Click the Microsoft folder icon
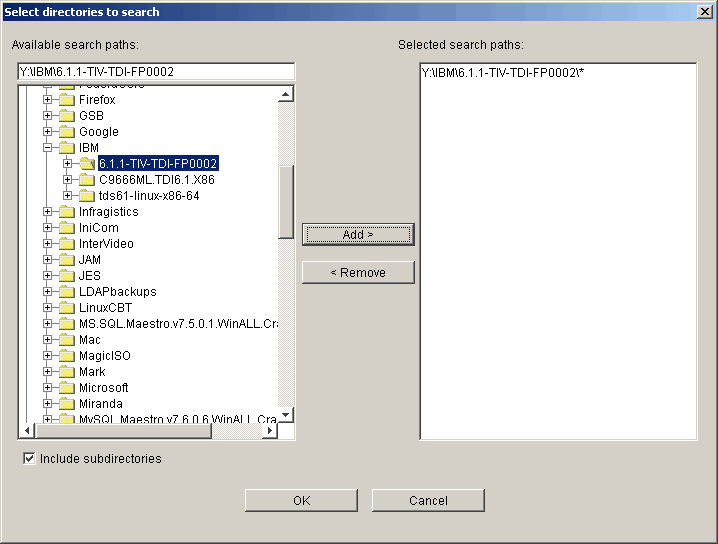718x544 pixels. pyautogui.click(x=67, y=388)
